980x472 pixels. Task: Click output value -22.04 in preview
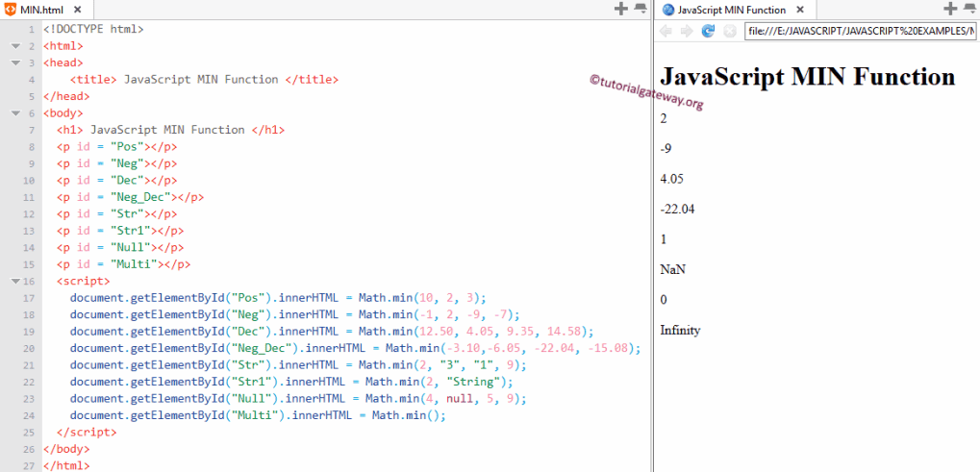point(677,209)
